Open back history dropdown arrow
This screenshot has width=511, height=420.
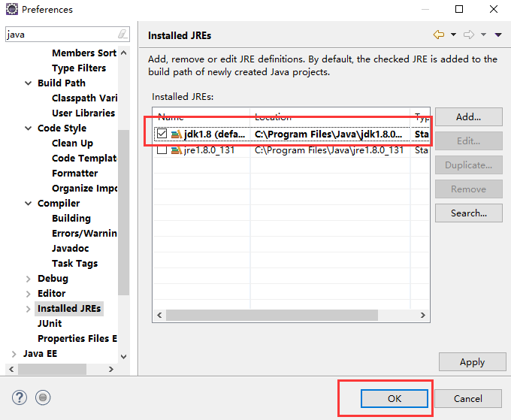click(x=453, y=35)
